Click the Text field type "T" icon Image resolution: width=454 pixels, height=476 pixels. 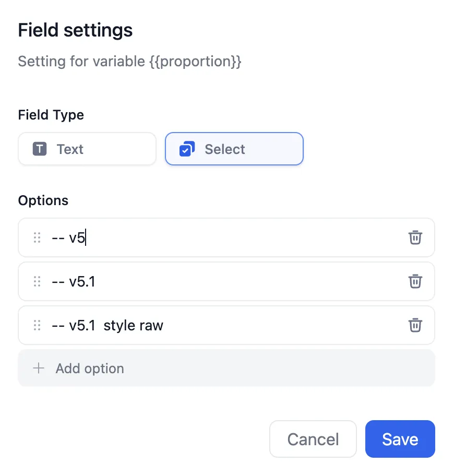pos(40,149)
